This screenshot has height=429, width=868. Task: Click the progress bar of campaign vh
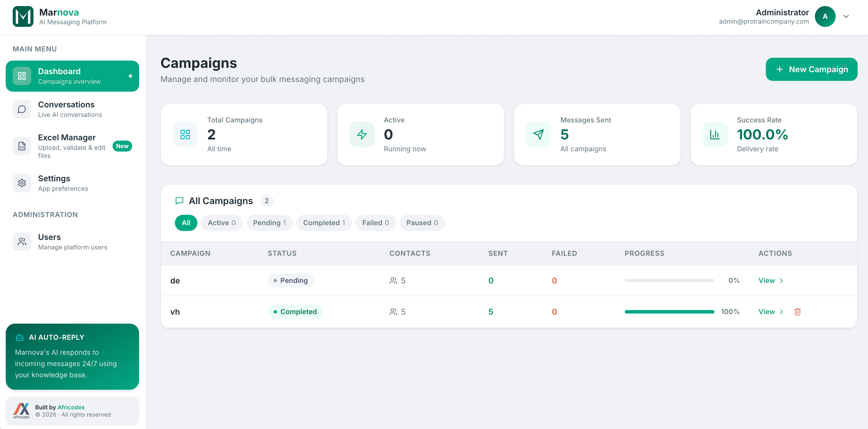tap(669, 312)
